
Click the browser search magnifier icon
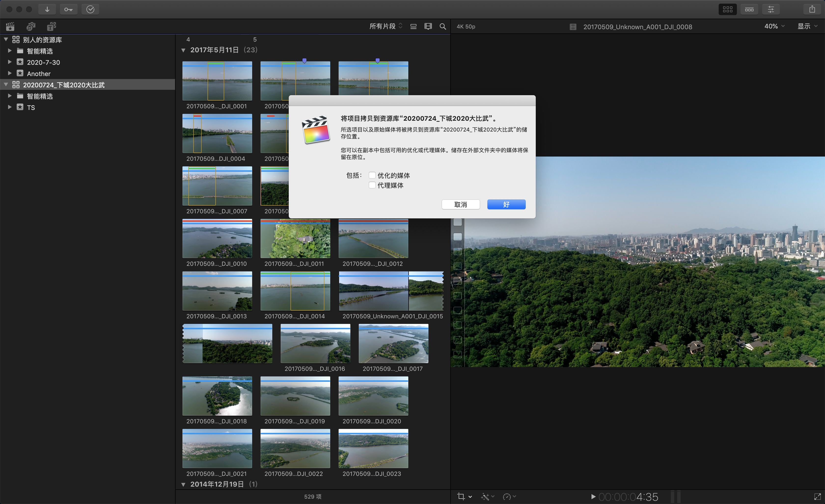click(x=443, y=27)
